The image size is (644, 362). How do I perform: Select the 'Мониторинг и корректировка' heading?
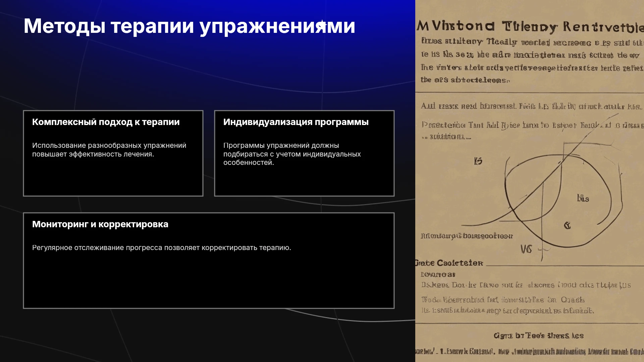[x=100, y=224]
